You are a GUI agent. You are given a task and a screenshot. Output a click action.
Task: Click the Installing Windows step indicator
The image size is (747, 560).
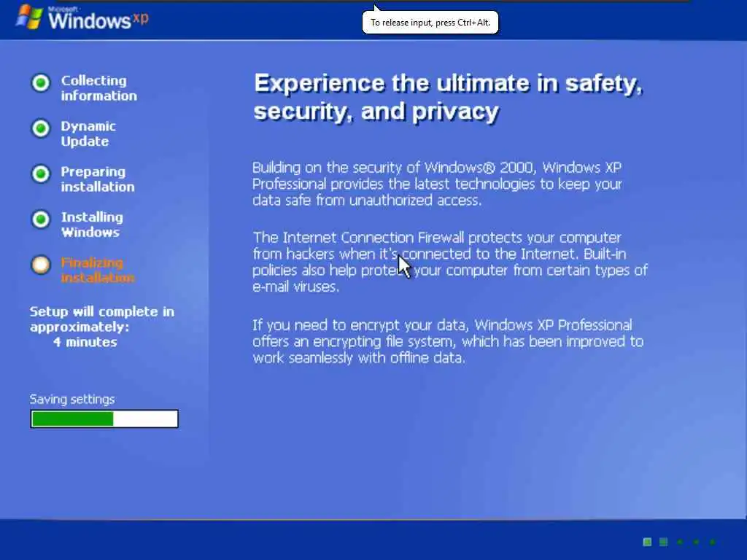tap(41, 219)
